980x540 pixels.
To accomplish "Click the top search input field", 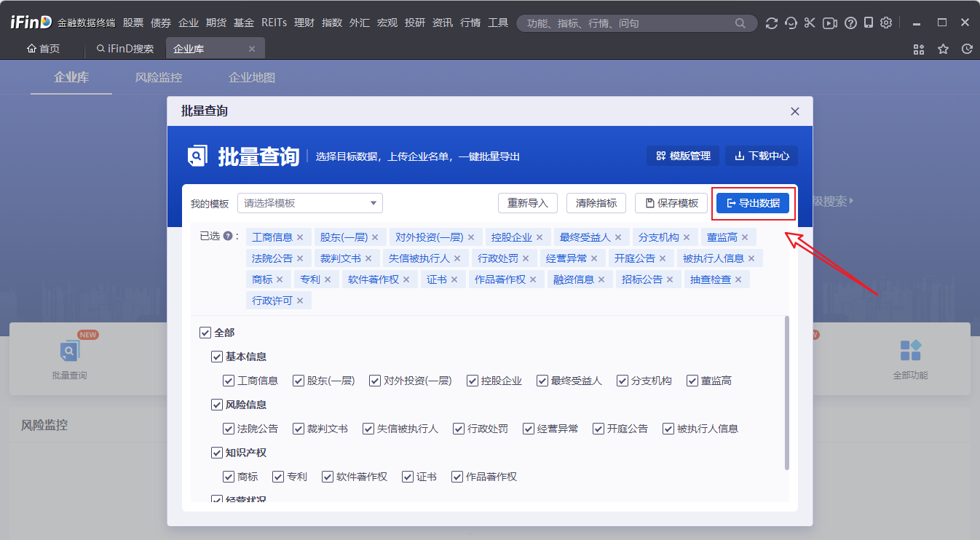I will coord(626,23).
